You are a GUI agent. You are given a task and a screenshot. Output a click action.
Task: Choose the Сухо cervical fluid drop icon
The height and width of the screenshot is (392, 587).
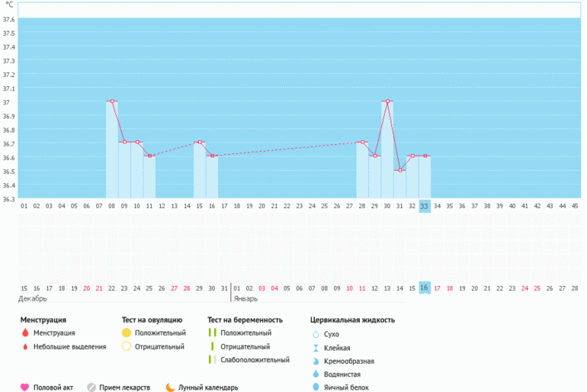click(x=315, y=334)
